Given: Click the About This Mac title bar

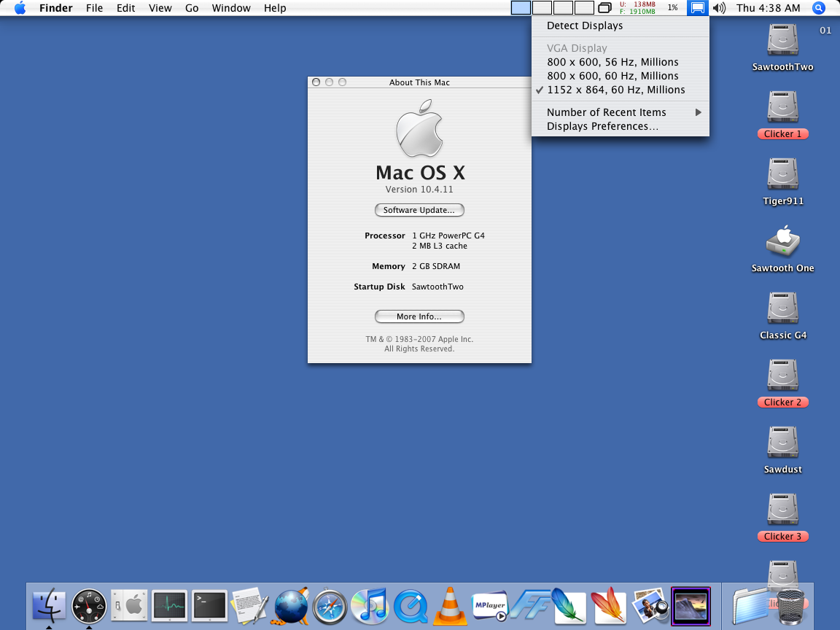Looking at the screenshot, I should coord(419,82).
